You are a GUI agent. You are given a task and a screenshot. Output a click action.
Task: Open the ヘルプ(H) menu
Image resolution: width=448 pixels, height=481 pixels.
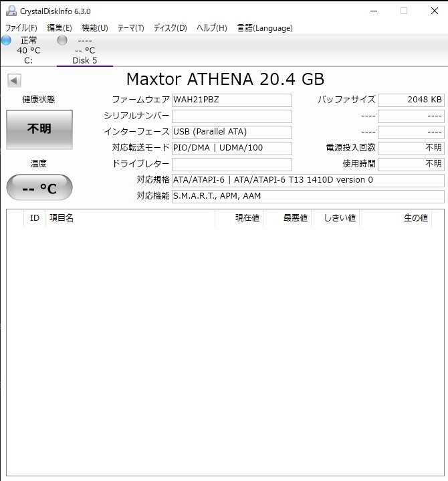(212, 28)
